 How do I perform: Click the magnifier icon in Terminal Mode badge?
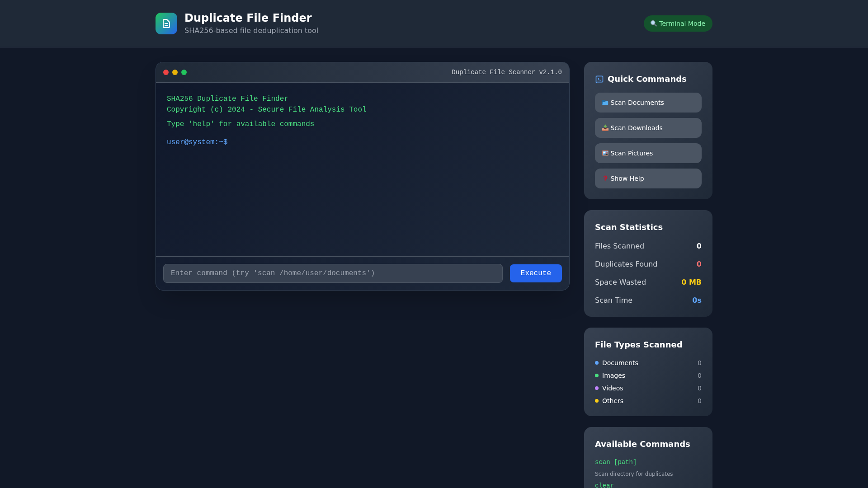[x=653, y=23]
